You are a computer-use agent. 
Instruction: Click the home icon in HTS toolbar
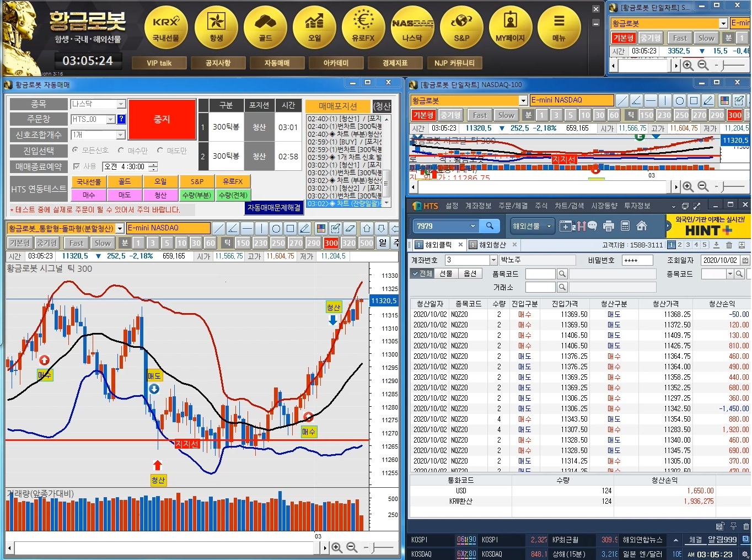coord(641,226)
